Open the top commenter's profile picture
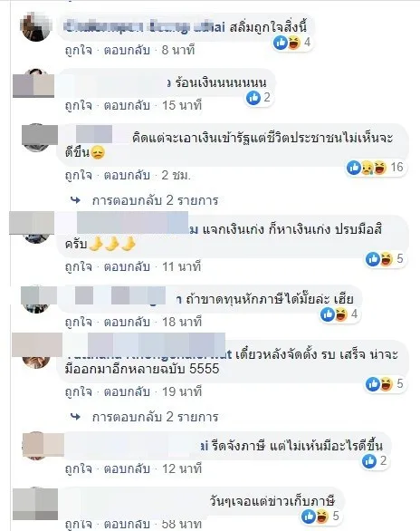420x531 pixels. [36, 27]
